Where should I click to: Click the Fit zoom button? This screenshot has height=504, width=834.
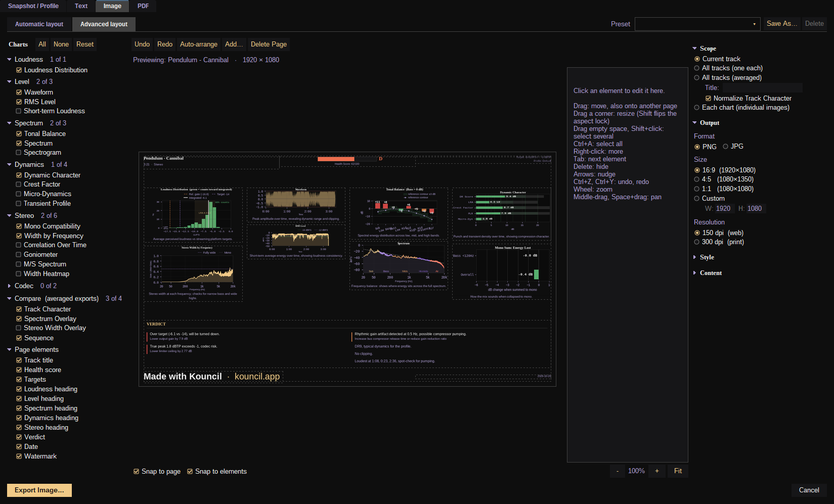(678, 471)
